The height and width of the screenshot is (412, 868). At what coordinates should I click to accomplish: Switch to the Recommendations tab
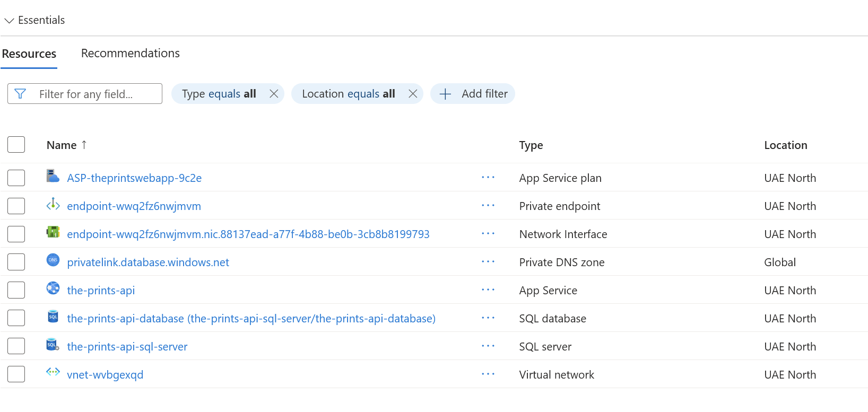tap(130, 54)
